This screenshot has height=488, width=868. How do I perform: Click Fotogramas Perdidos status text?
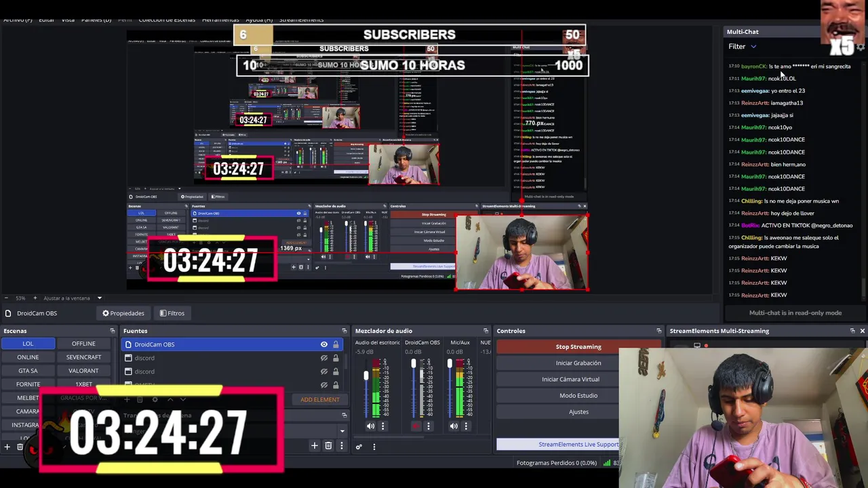[x=557, y=463]
